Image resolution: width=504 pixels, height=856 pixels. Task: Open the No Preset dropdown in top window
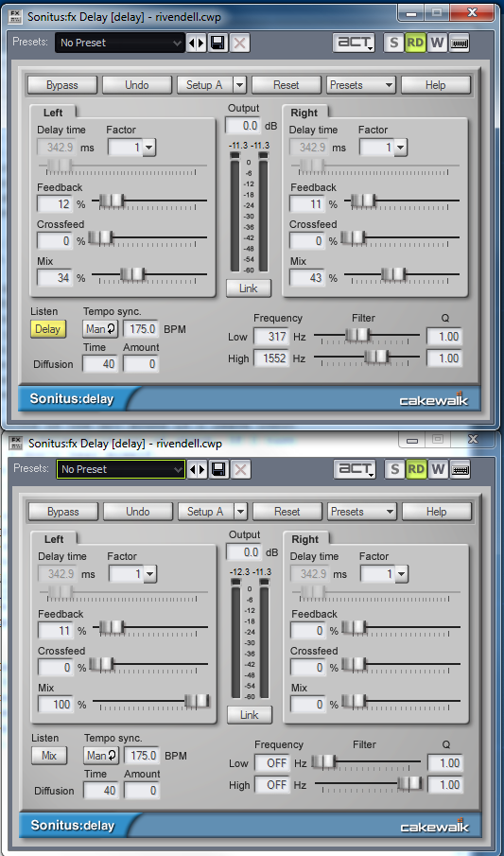[119, 43]
